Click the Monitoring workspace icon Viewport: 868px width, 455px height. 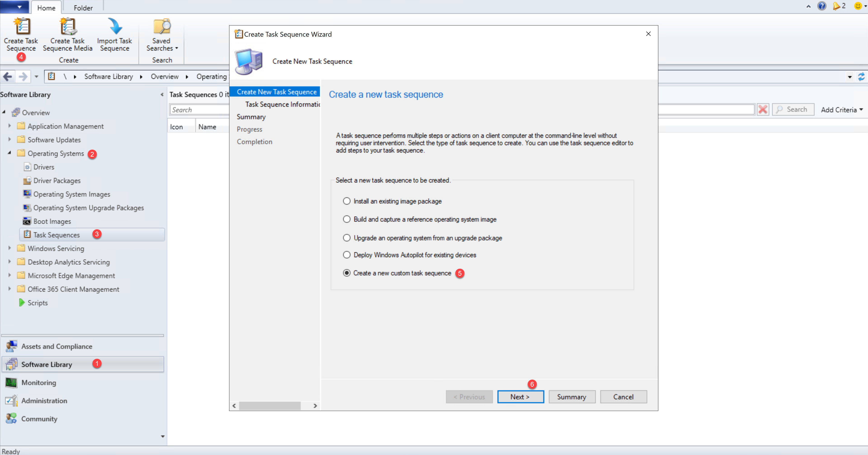coord(11,383)
